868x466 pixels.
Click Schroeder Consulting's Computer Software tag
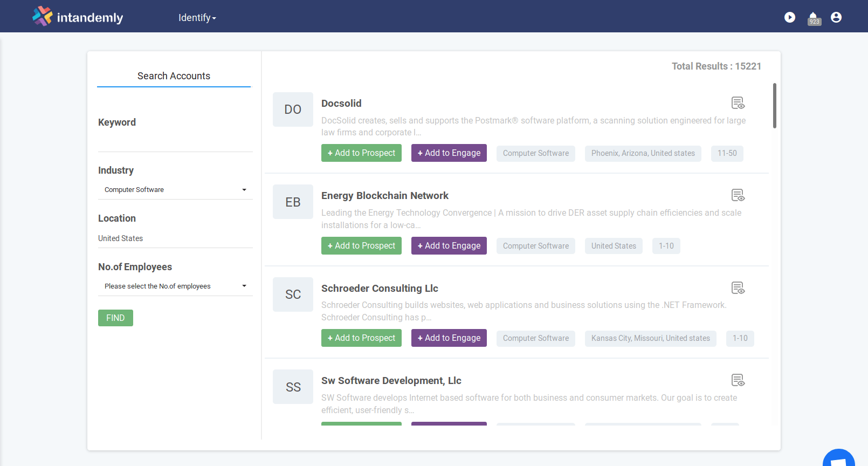(x=536, y=339)
